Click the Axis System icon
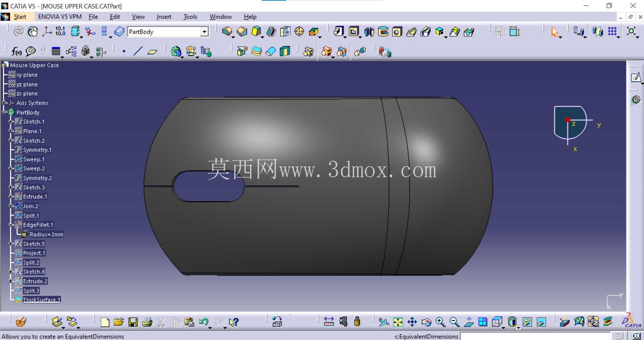Screen dimensions: 644x340 (46, 32)
